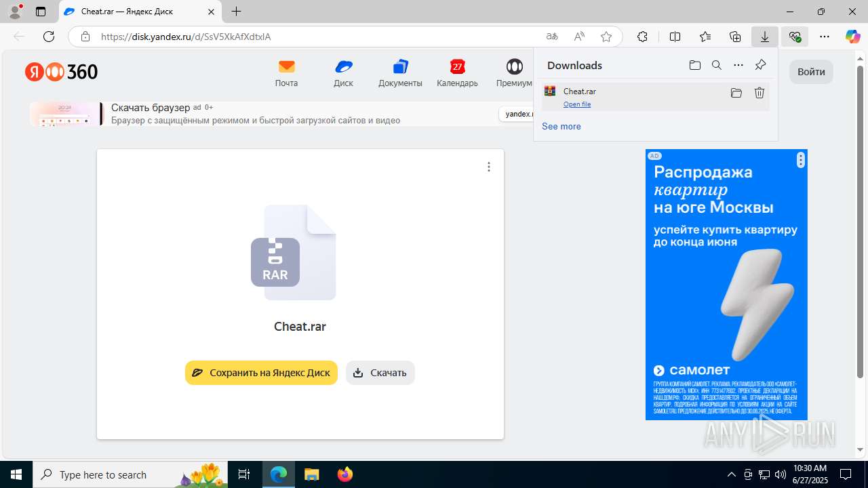View site information lock icon
The image size is (868, 488).
click(85, 37)
